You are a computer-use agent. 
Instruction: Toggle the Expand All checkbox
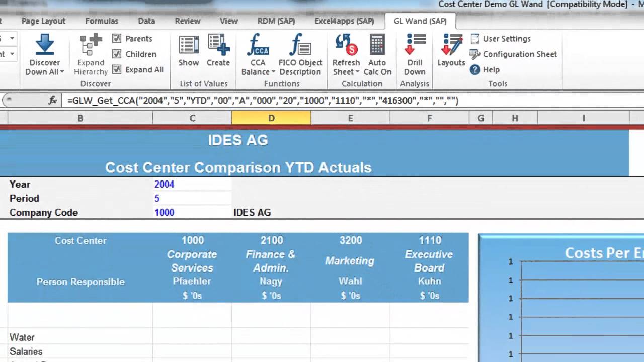point(117,69)
